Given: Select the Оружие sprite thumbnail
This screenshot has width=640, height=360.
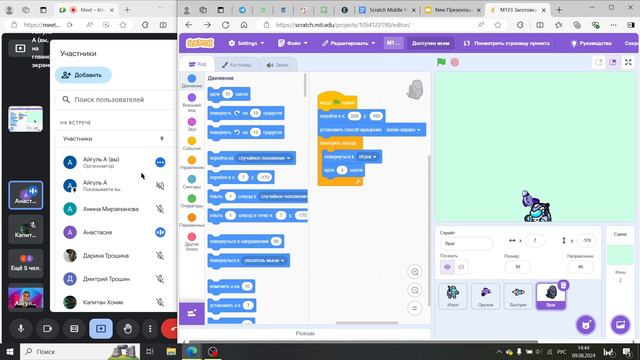Looking at the screenshot, I should [485, 296].
